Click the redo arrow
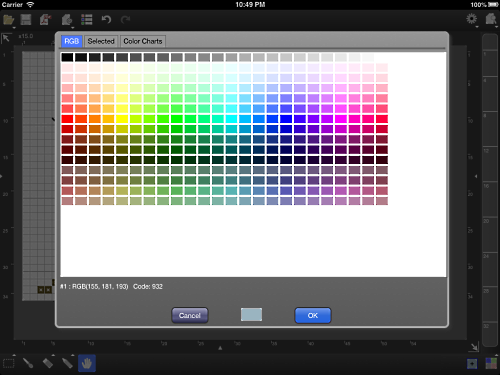 tap(125, 20)
